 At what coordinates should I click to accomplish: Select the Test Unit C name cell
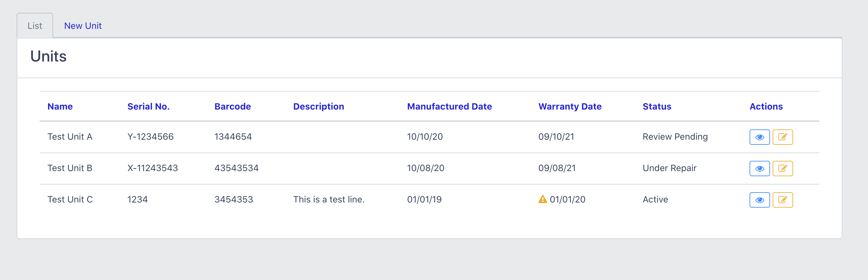(x=70, y=199)
